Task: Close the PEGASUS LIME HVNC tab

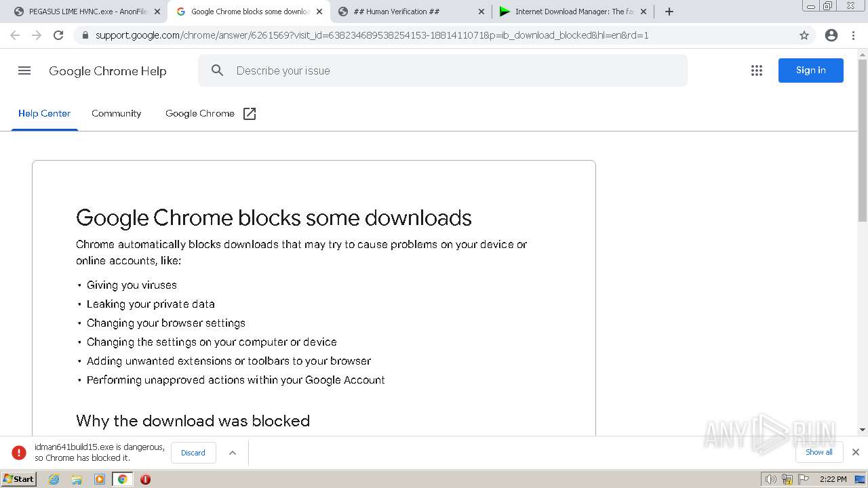Action: (157, 12)
